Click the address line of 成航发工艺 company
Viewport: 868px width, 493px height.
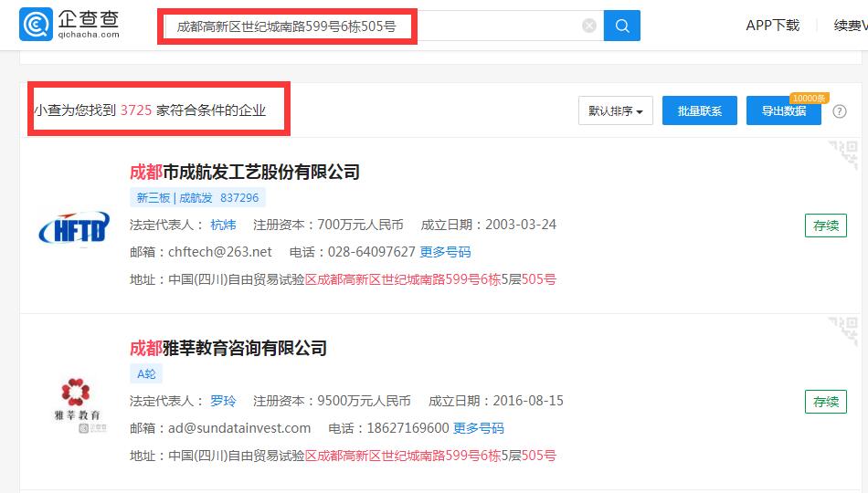click(343, 279)
